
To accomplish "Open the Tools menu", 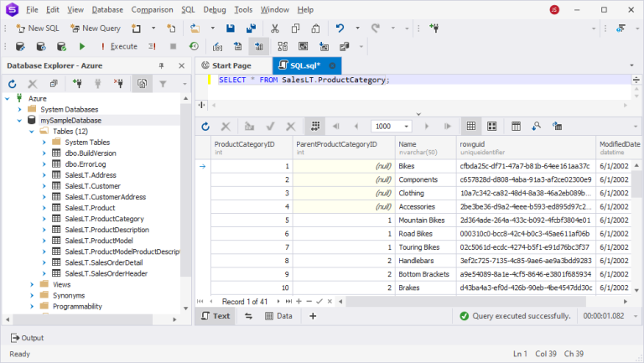I will pyautogui.click(x=243, y=10).
